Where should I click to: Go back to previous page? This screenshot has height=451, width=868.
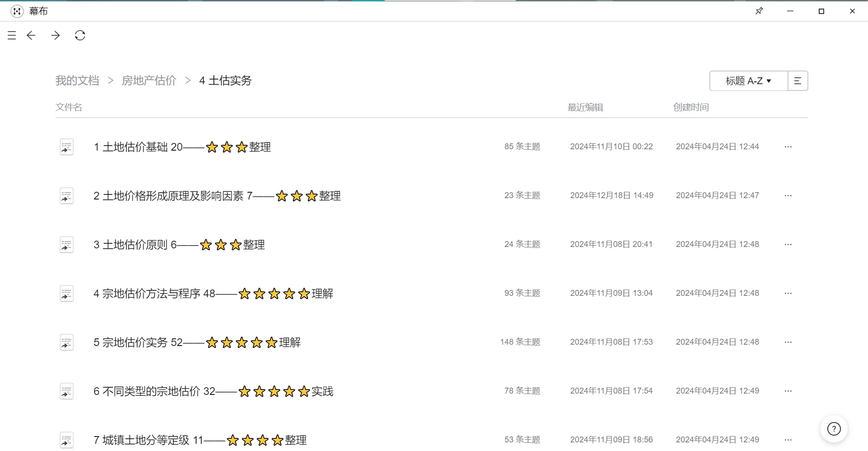pyautogui.click(x=31, y=35)
